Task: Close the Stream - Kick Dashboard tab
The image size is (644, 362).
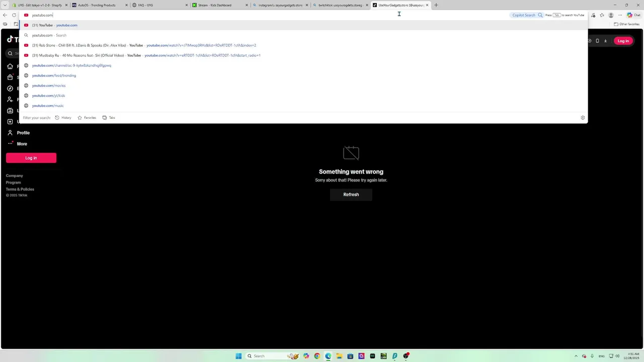Action: [247, 5]
